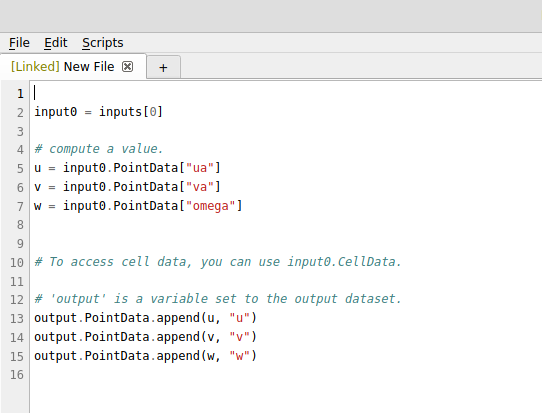Close the New File tab
Screen dimensions: 542x413
(127, 66)
